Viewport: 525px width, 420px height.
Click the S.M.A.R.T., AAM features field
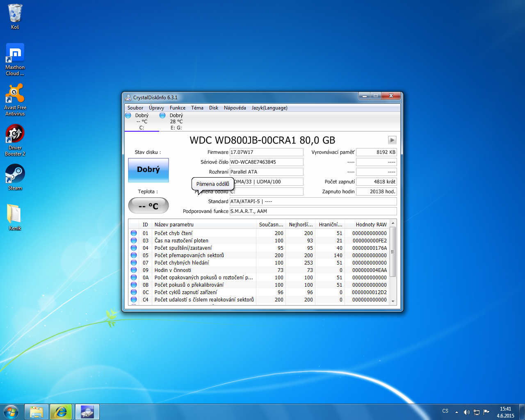(313, 211)
